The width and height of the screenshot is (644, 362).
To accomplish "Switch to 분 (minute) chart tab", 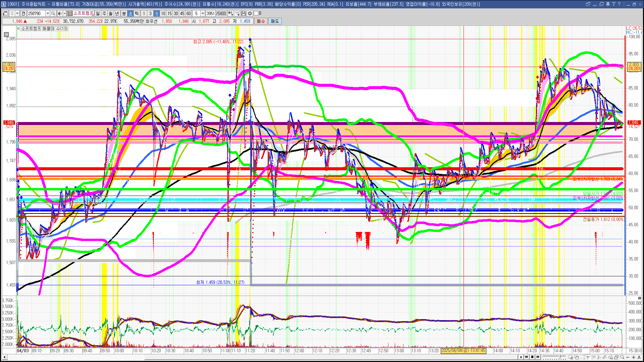I will 124,13.
